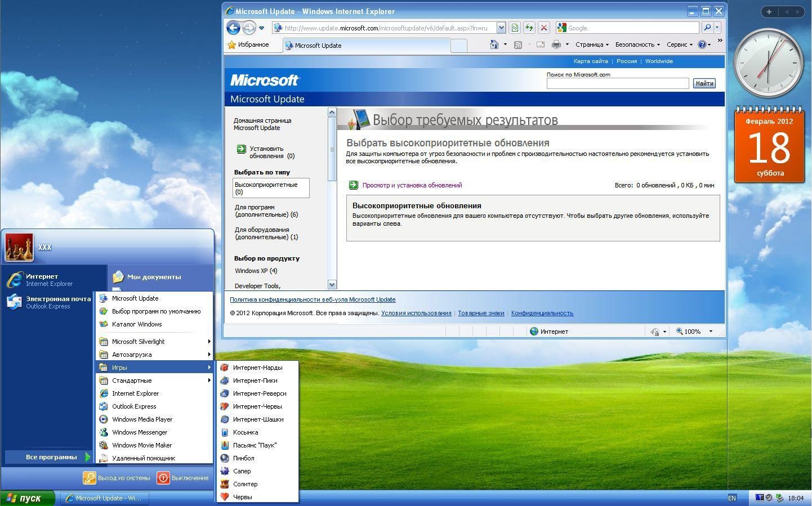Click the Refresh icon beside the address bar
Image resolution: width=812 pixels, height=506 pixels.
pyautogui.click(x=529, y=28)
